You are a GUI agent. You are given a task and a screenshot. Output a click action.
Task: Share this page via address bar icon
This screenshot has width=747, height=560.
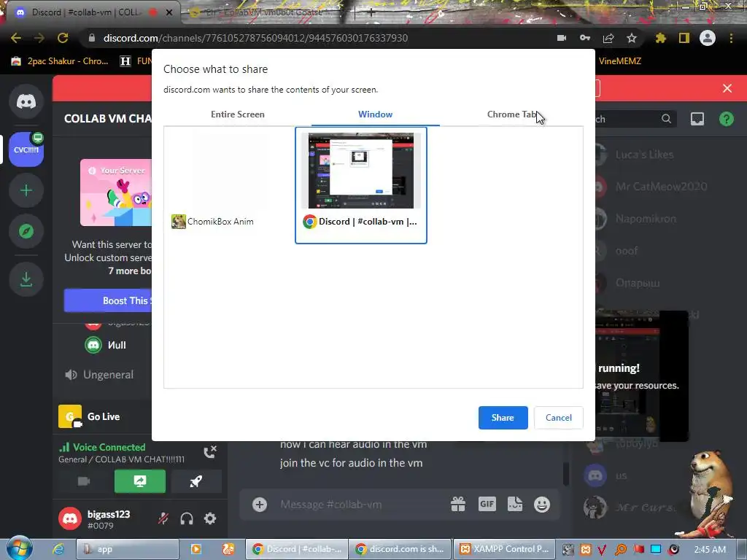click(x=608, y=38)
